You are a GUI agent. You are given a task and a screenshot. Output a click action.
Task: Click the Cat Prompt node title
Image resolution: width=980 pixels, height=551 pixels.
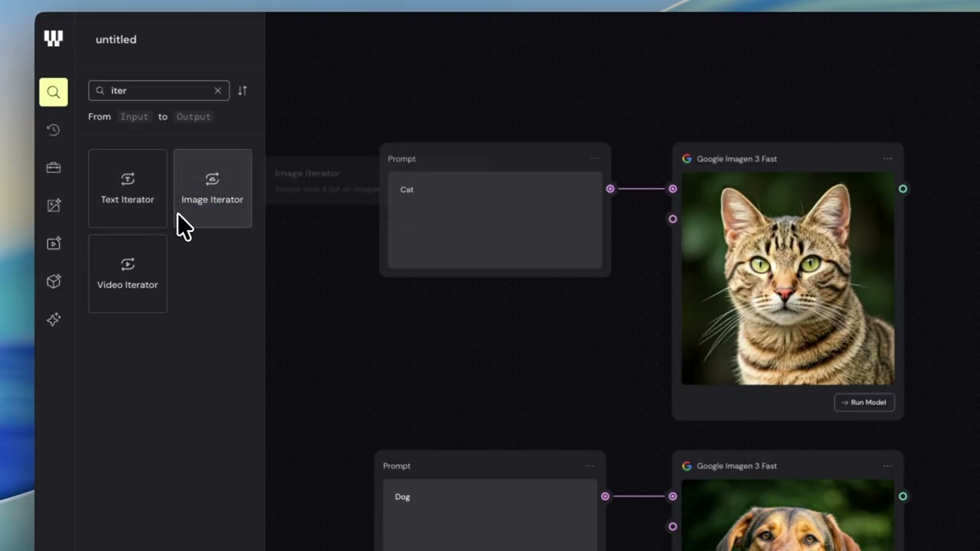(401, 158)
